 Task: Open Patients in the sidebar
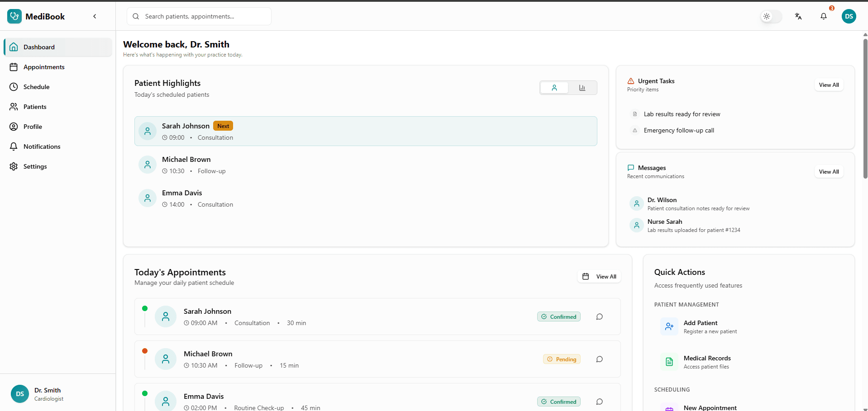(58, 107)
